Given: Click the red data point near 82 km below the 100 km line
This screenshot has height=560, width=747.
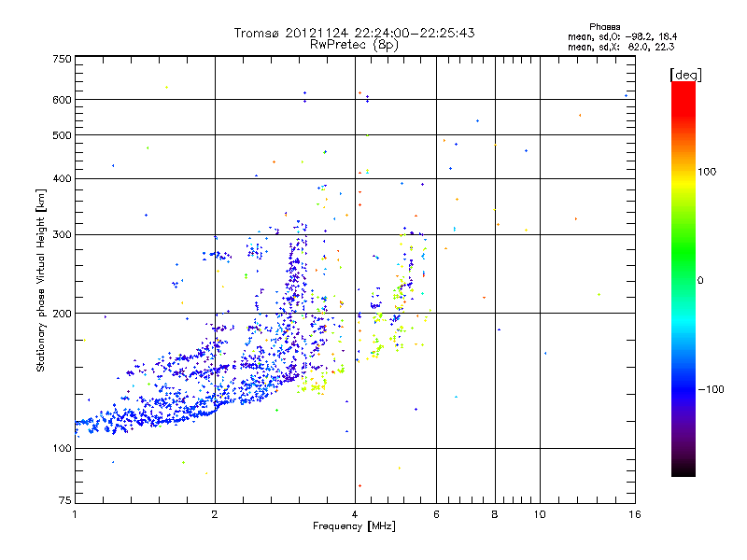Looking at the screenshot, I should 359,485.
